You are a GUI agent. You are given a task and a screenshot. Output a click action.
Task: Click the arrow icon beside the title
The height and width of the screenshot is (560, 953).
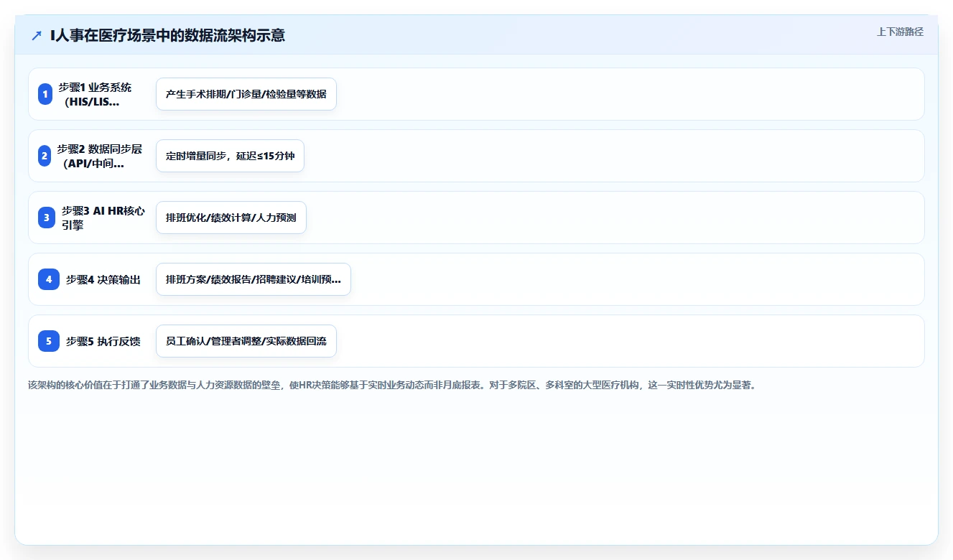point(37,35)
